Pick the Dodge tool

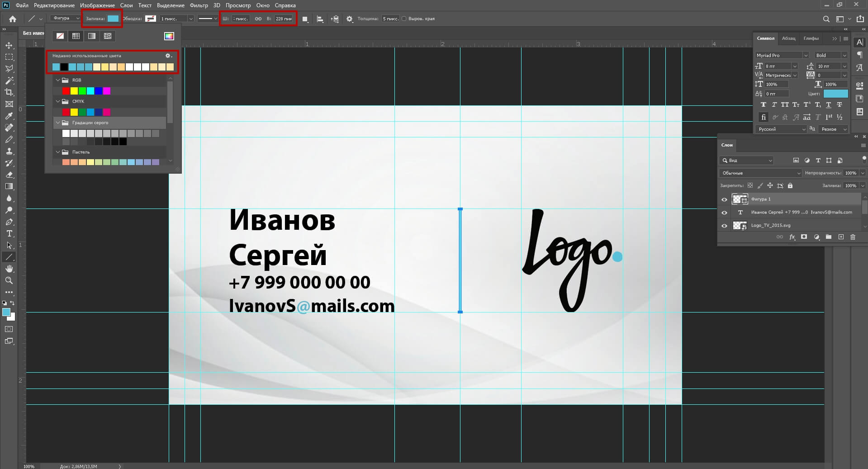pos(9,210)
